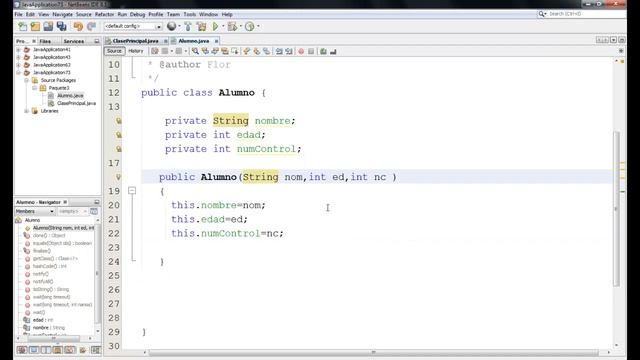The height and width of the screenshot is (360, 640).
Task: Expand the JavaApplication41 project node
Action: pyautogui.click(x=18, y=49)
